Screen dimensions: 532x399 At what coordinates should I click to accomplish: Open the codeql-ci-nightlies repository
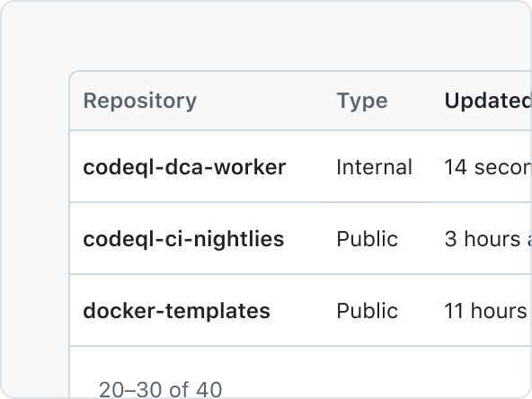[183, 239]
